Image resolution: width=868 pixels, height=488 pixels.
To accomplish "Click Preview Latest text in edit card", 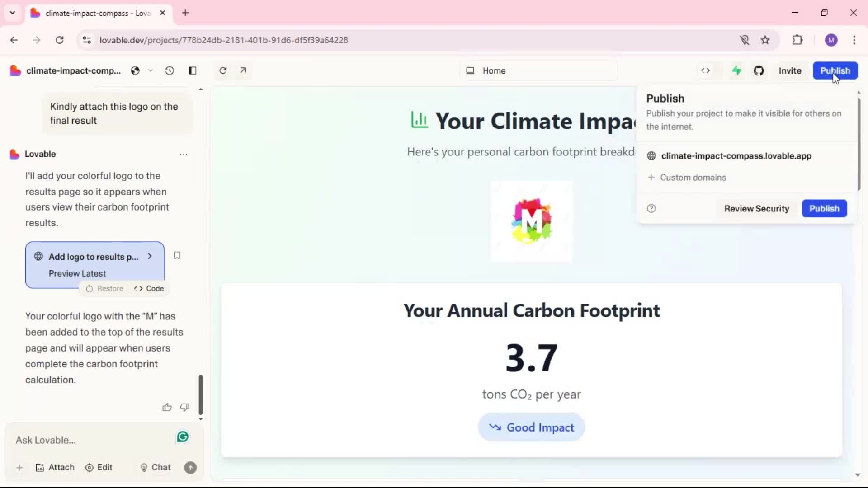I will pyautogui.click(x=77, y=273).
